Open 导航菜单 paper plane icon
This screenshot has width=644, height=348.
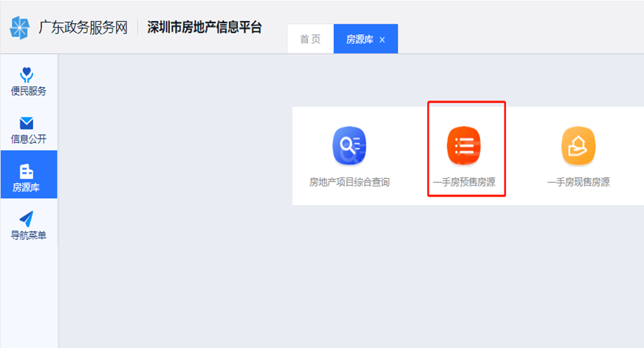pyautogui.click(x=27, y=219)
